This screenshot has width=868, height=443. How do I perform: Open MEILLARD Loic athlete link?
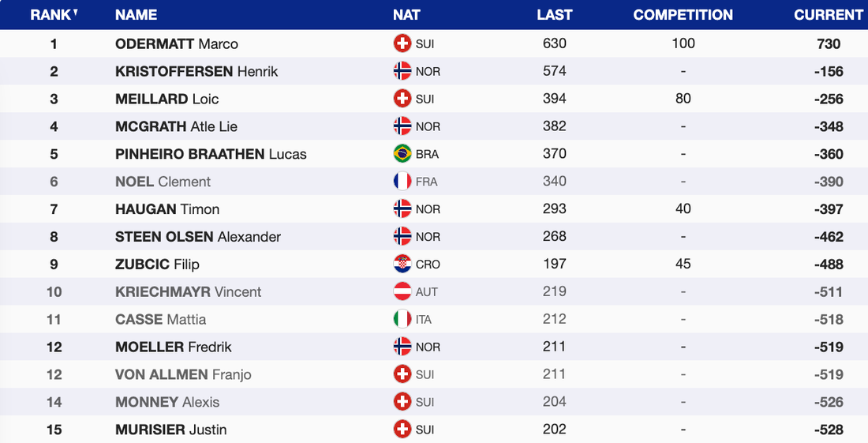pyautogui.click(x=167, y=99)
